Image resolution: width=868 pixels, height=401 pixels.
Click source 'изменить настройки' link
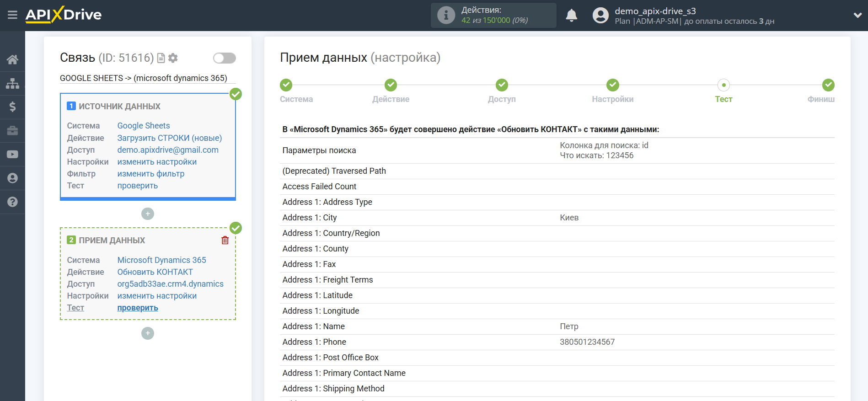(157, 162)
